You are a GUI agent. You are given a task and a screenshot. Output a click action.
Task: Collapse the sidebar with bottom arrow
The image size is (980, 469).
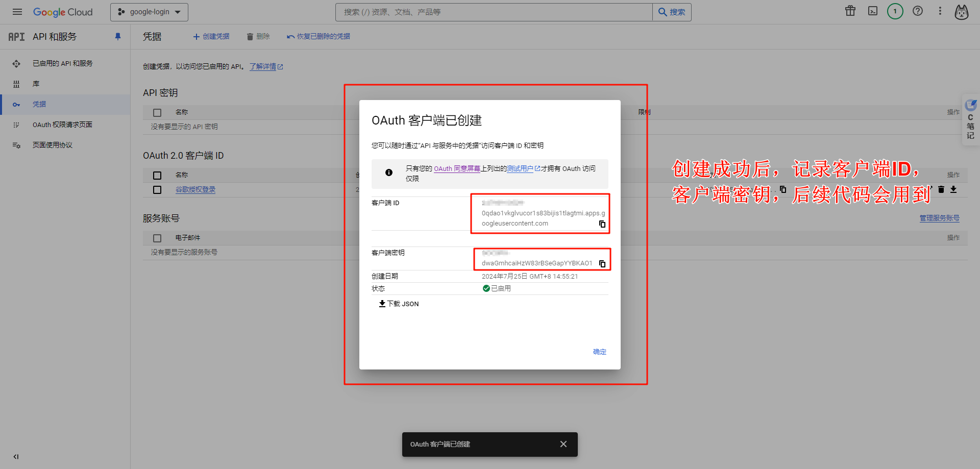coord(16,457)
